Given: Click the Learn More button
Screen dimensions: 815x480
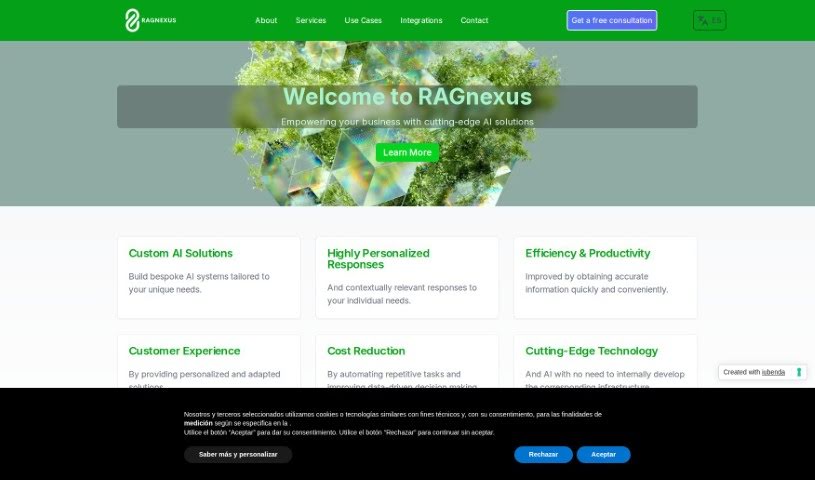Looking at the screenshot, I should click(x=408, y=152).
